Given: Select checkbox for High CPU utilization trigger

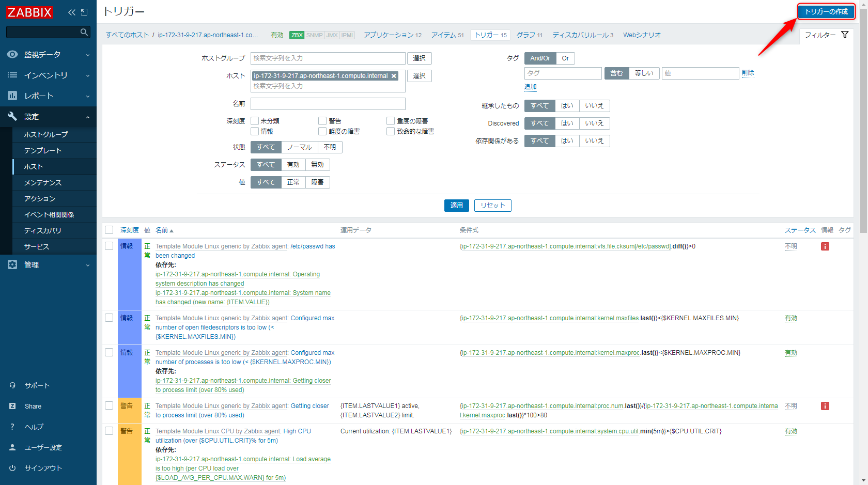Looking at the screenshot, I should click(x=109, y=431).
